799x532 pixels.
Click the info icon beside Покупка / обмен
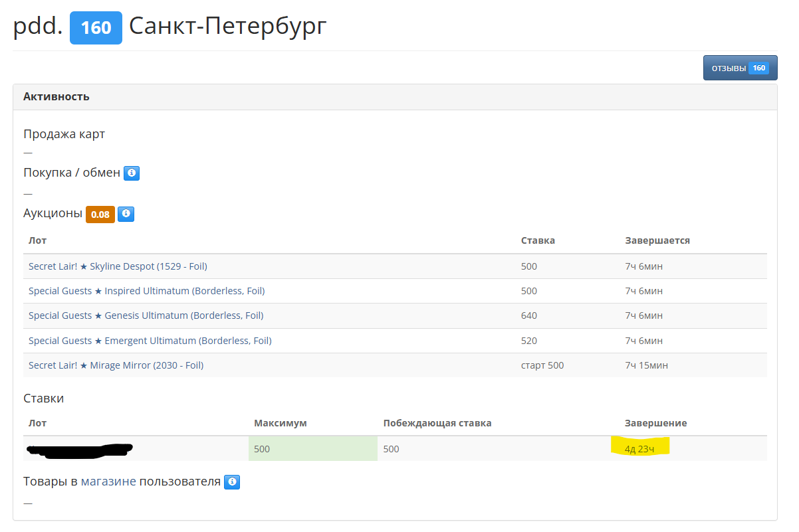(132, 173)
